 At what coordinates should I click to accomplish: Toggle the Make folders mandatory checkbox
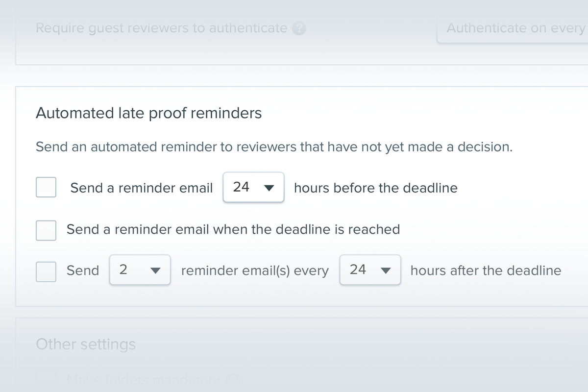46,378
